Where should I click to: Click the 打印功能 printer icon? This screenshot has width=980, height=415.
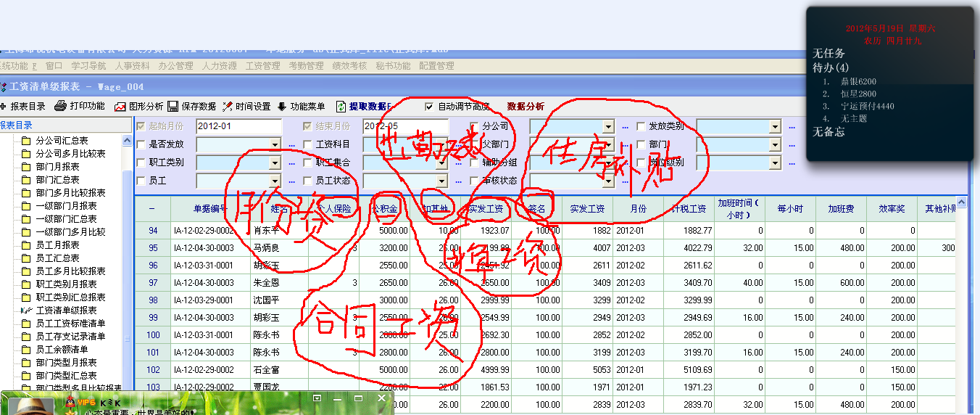point(61,106)
